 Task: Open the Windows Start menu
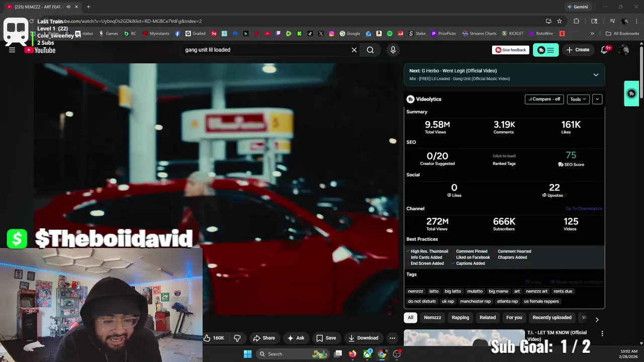[248, 354]
